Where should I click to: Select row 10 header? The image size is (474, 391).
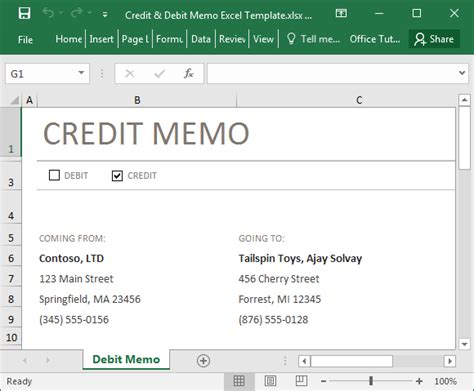click(x=11, y=337)
